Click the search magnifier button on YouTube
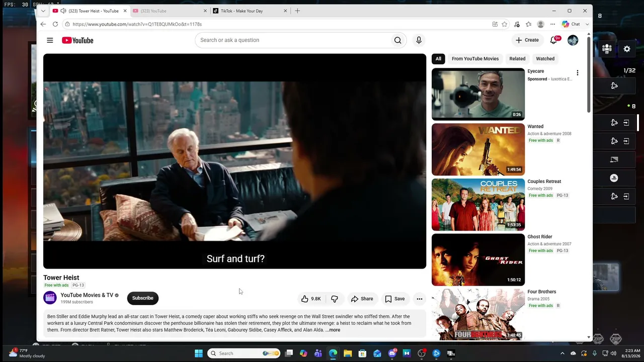The image size is (644, 362). pos(398,40)
